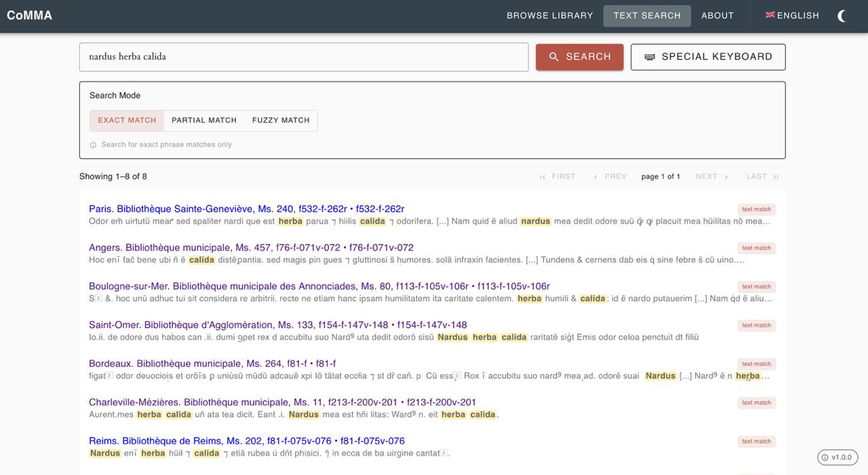Click the Last page arrow icon
This screenshot has width=868, height=475.
(775, 177)
